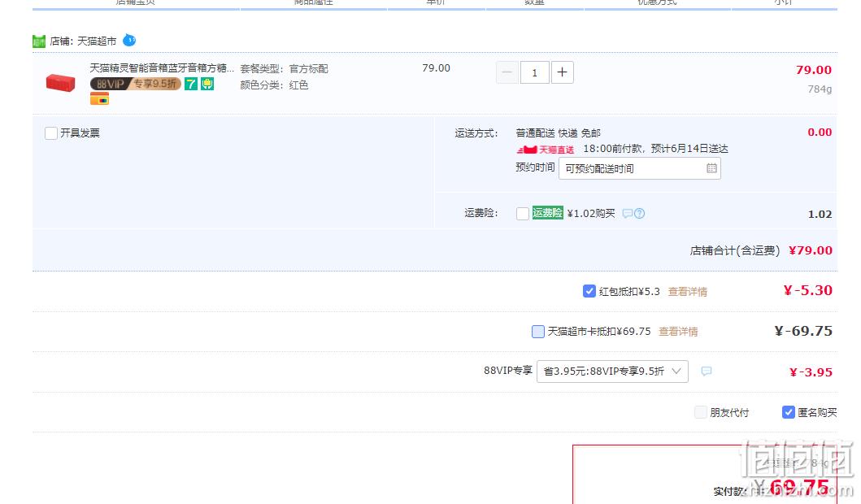
Task: Click the ¥-5.30 red envelope amount
Action: point(807,290)
